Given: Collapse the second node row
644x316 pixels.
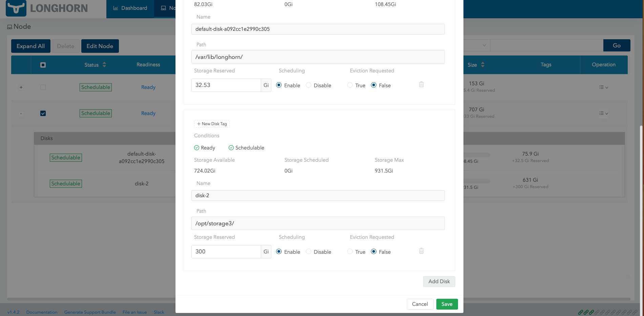Looking at the screenshot, I should point(21,113).
